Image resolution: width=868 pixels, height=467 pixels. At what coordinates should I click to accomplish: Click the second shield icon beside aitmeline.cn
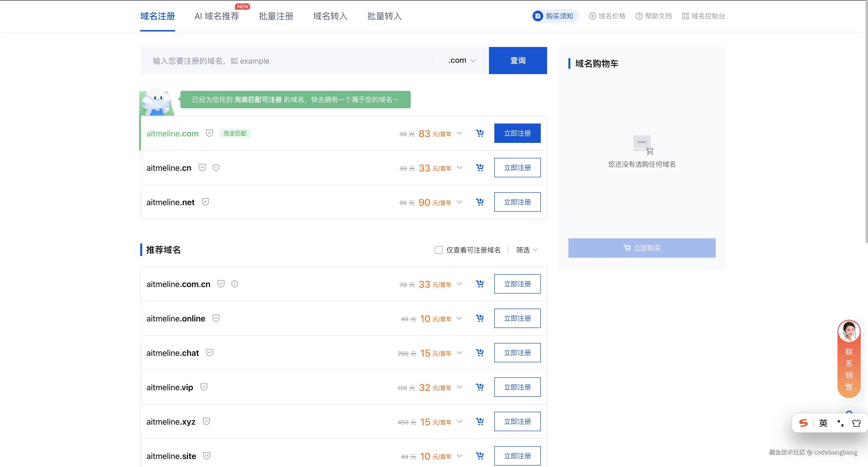point(216,168)
